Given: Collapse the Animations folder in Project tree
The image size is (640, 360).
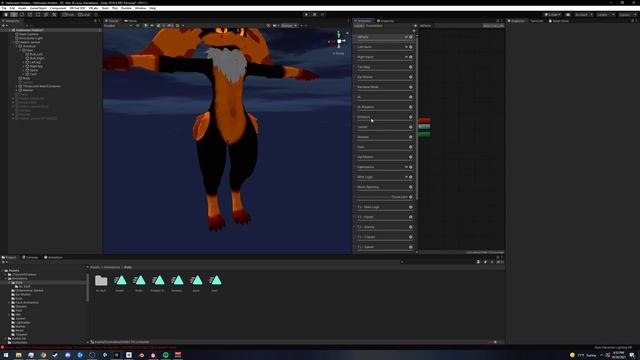Looking at the screenshot, I should click(x=6, y=278).
